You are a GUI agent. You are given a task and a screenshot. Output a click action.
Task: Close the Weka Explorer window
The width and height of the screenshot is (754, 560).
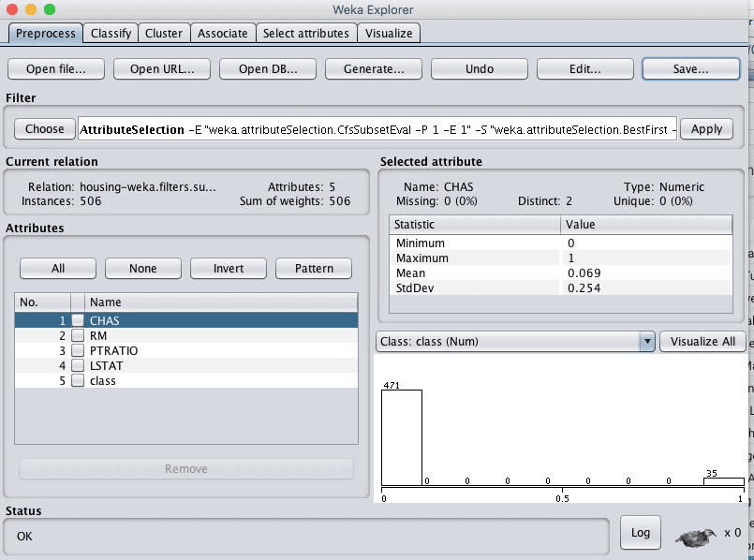coord(12,9)
